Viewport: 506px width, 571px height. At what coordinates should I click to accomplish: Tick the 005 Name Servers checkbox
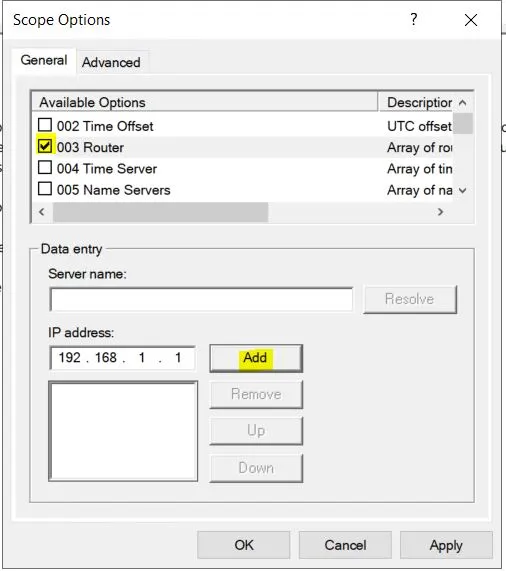[x=45, y=189]
